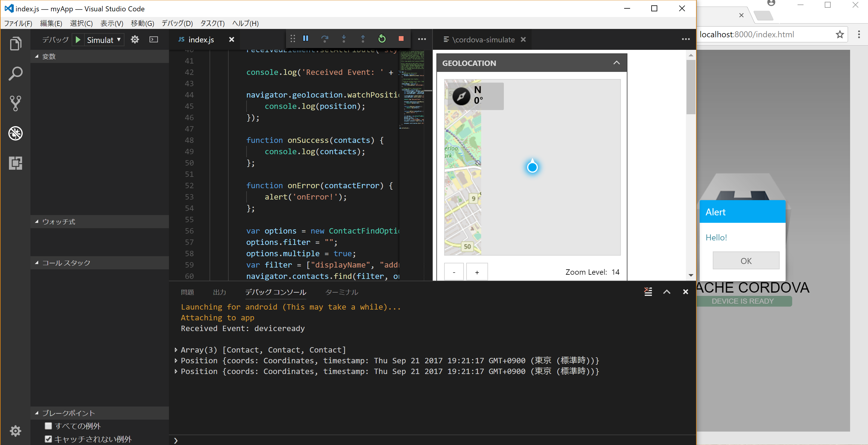
Task: Switch to the ターミナル panel tab
Action: (342, 292)
